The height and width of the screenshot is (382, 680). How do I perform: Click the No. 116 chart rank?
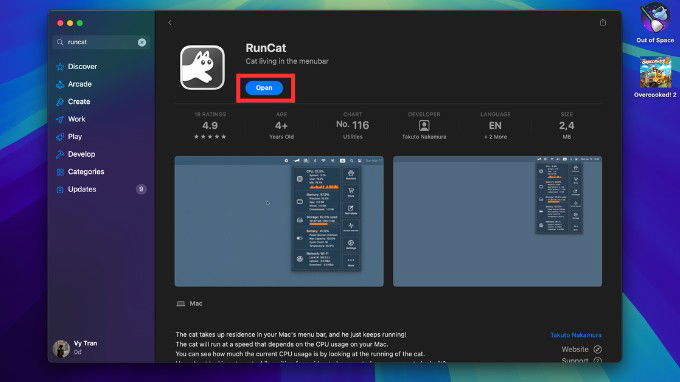pyautogui.click(x=353, y=125)
